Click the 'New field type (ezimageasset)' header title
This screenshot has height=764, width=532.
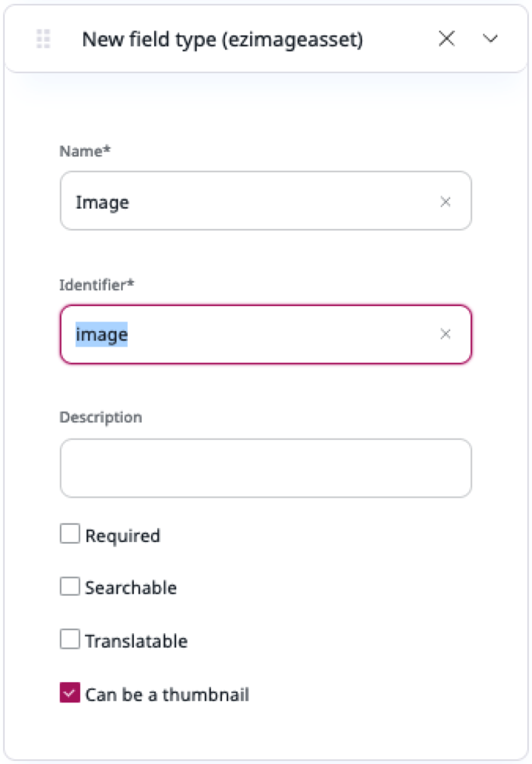[222, 39]
